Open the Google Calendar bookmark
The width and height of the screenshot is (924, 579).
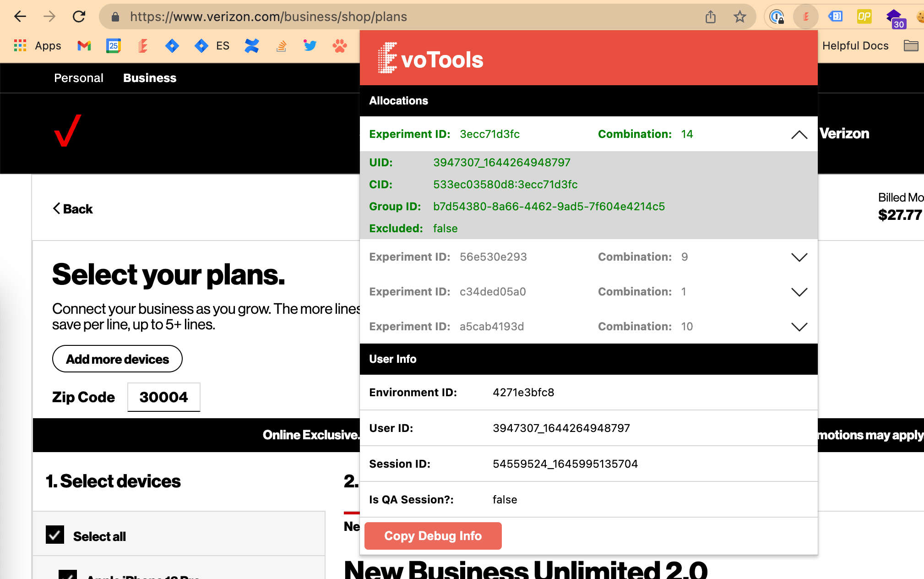[x=113, y=46]
